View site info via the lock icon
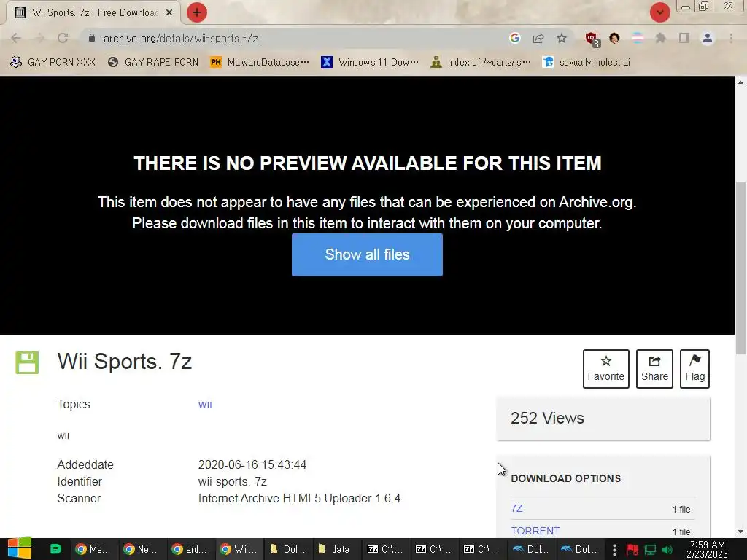 coord(92,38)
